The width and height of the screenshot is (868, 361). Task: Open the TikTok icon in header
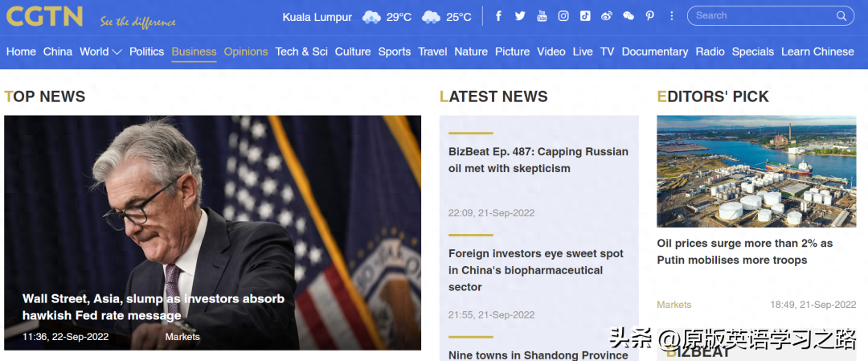coord(584,16)
